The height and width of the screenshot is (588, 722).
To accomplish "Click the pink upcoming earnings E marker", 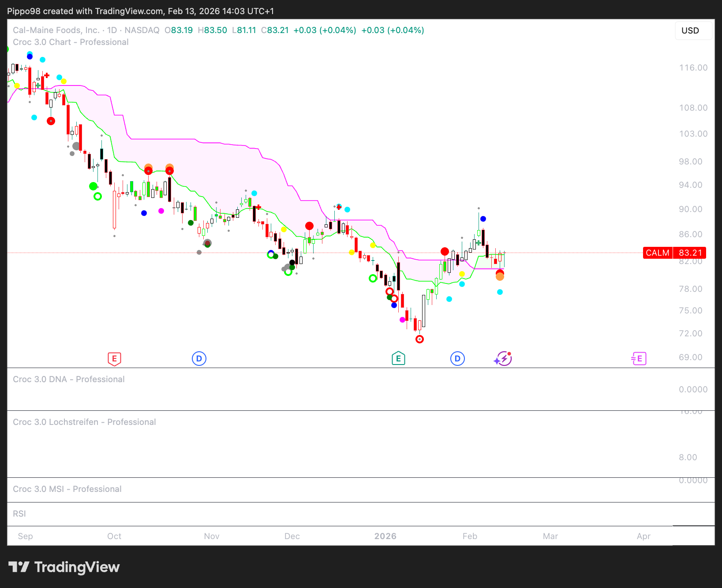I will (x=639, y=359).
